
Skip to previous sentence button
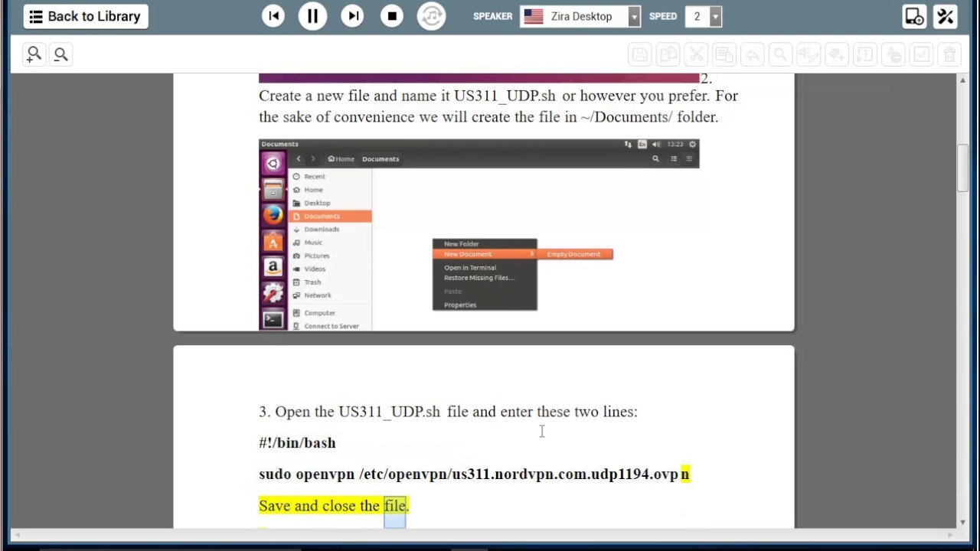273,16
